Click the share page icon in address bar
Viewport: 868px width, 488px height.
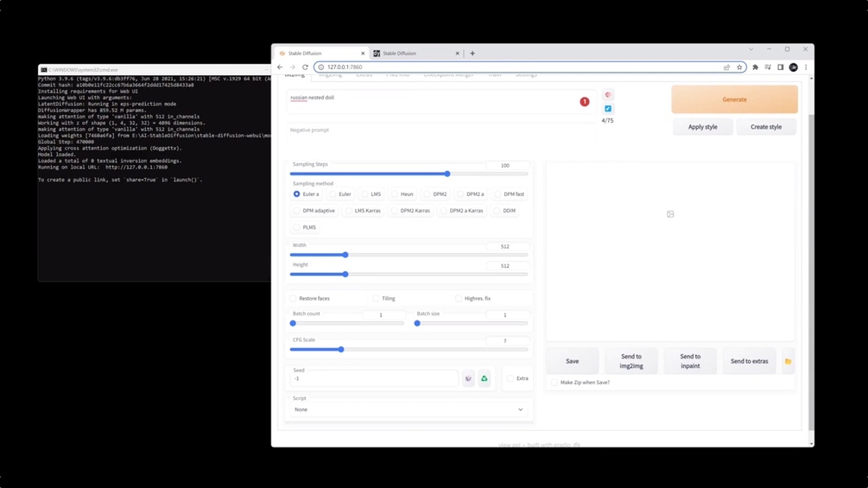tap(726, 67)
